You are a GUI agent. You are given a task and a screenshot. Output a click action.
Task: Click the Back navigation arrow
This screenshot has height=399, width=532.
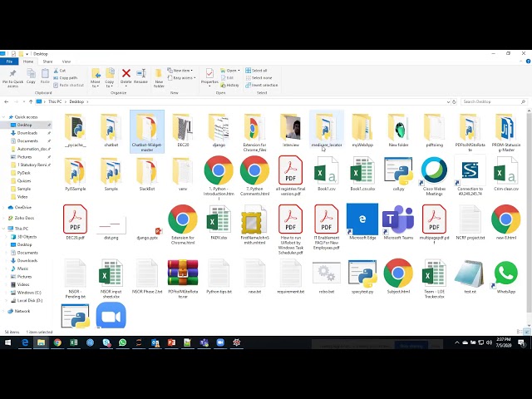6,101
